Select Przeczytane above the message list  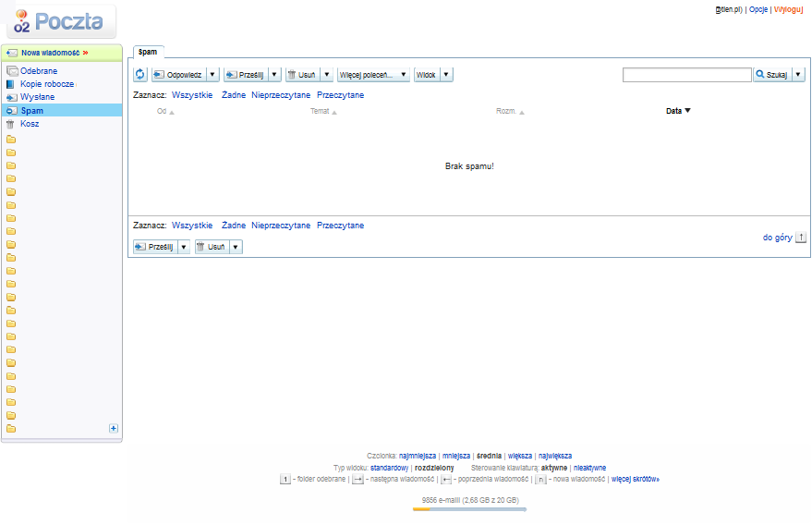340,95
